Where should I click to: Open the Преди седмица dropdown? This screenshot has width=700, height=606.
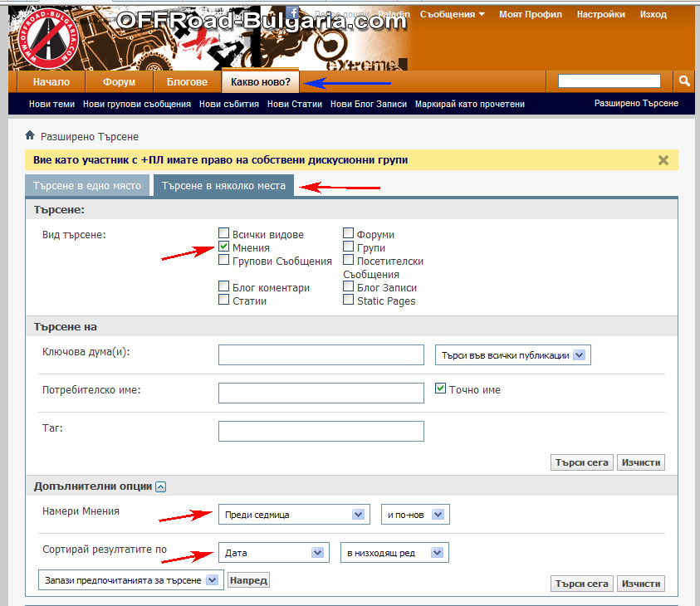(294, 515)
